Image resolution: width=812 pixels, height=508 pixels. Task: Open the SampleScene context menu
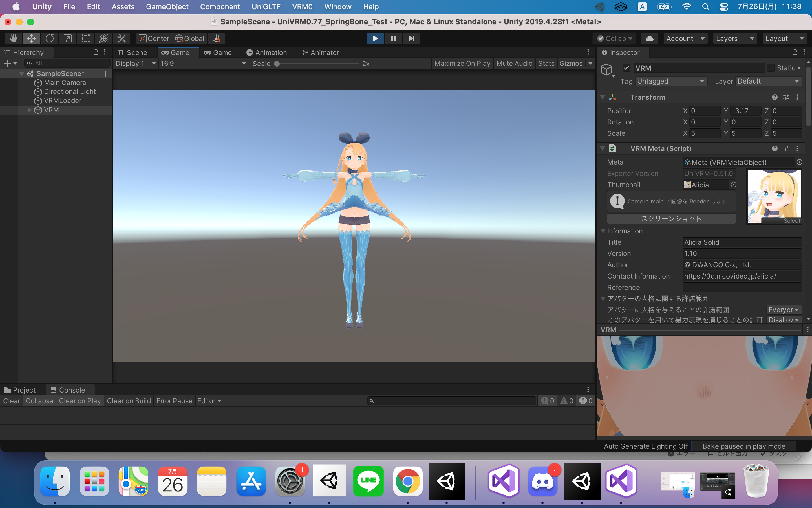click(x=105, y=74)
